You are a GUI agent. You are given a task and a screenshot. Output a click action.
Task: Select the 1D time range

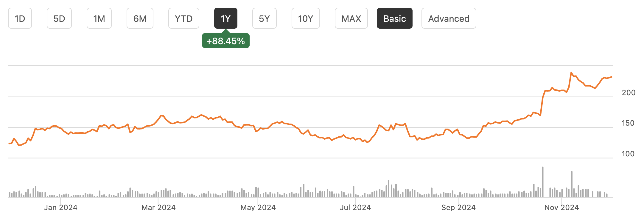20,18
